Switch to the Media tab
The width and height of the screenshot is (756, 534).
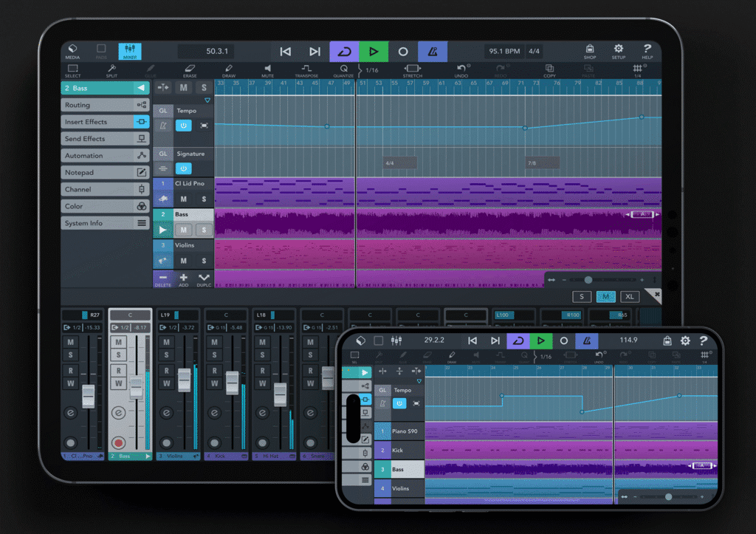(72, 51)
